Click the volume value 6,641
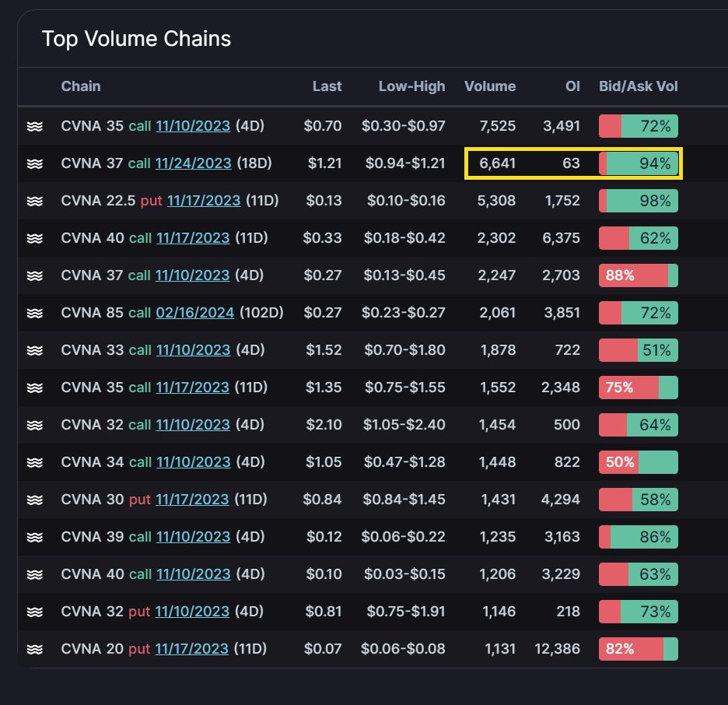Screen dimensions: 728x705 tap(497, 163)
